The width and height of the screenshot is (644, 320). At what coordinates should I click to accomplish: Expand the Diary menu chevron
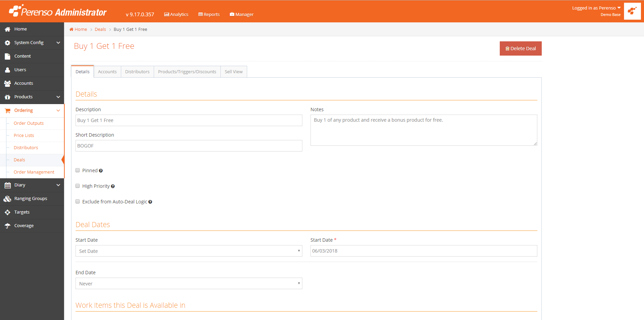tap(58, 185)
